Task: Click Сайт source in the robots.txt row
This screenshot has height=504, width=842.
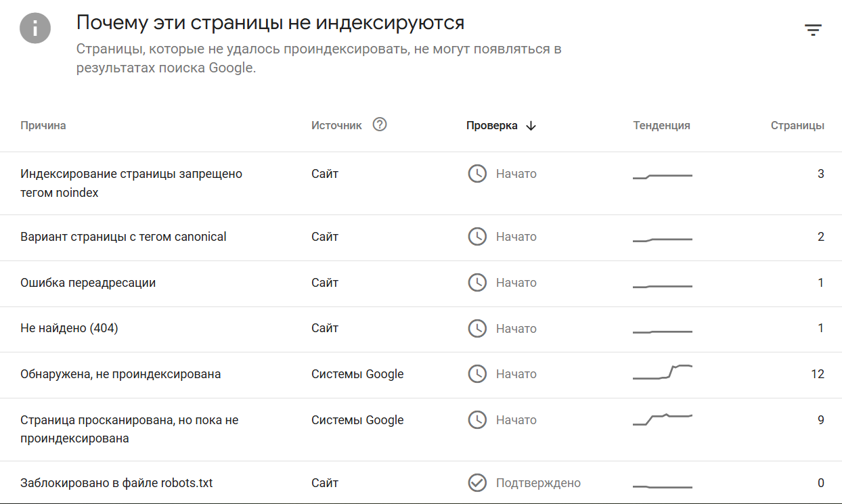Action: [325, 483]
